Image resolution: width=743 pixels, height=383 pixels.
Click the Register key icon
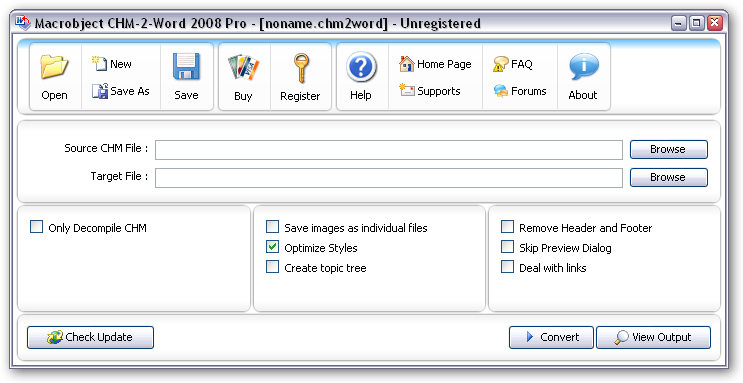(x=300, y=68)
